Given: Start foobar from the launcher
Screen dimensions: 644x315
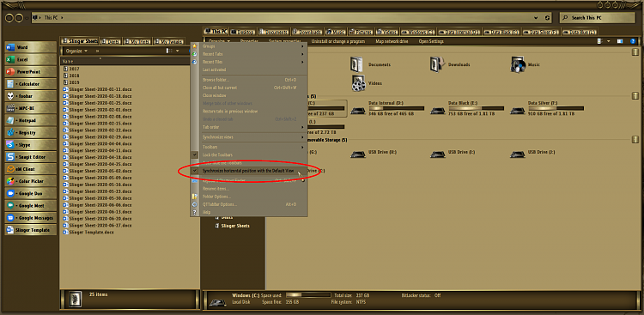Looking at the screenshot, I should point(31,96).
